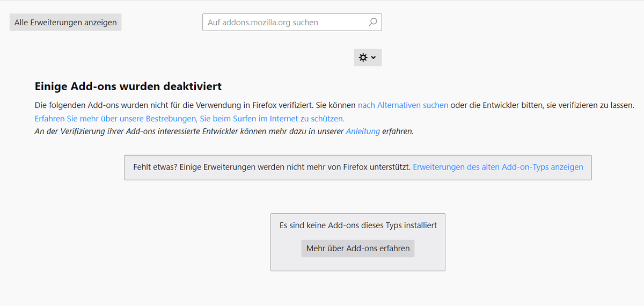Open the Erfahren Sie mehr über unsere Bestrebungen link
Image resolution: width=644 pixels, height=306 pixels.
189,118
